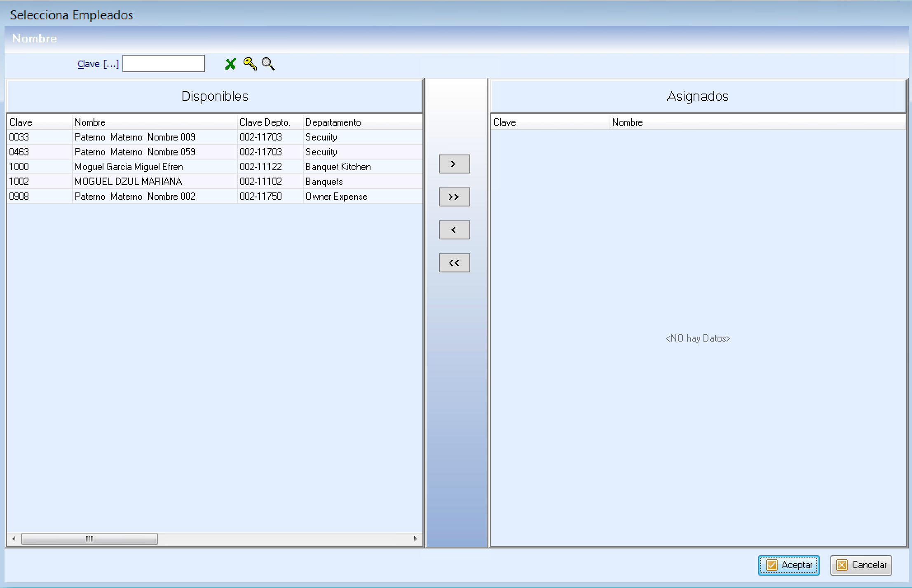
Task: Click the yellow key search icon
Action: click(250, 64)
